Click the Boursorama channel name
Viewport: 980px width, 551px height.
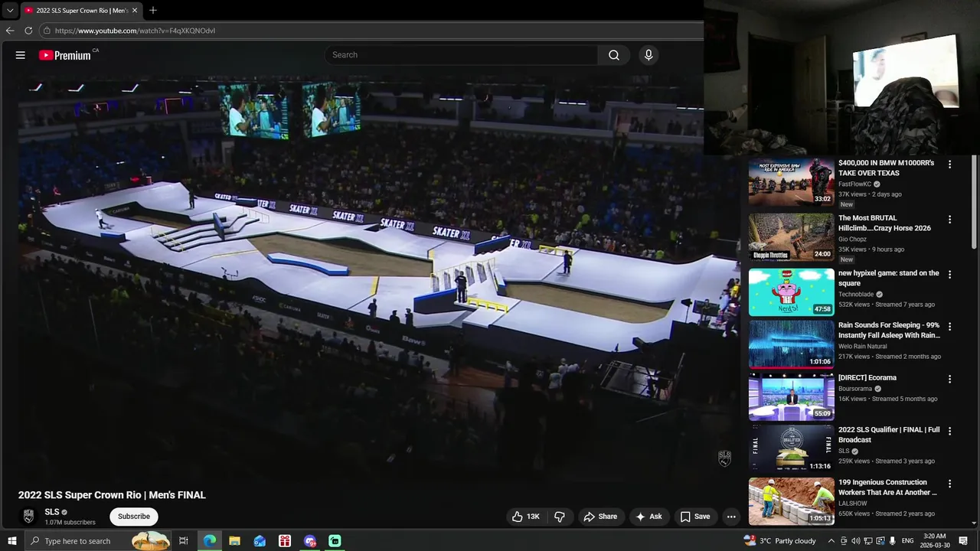click(x=855, y=389)
